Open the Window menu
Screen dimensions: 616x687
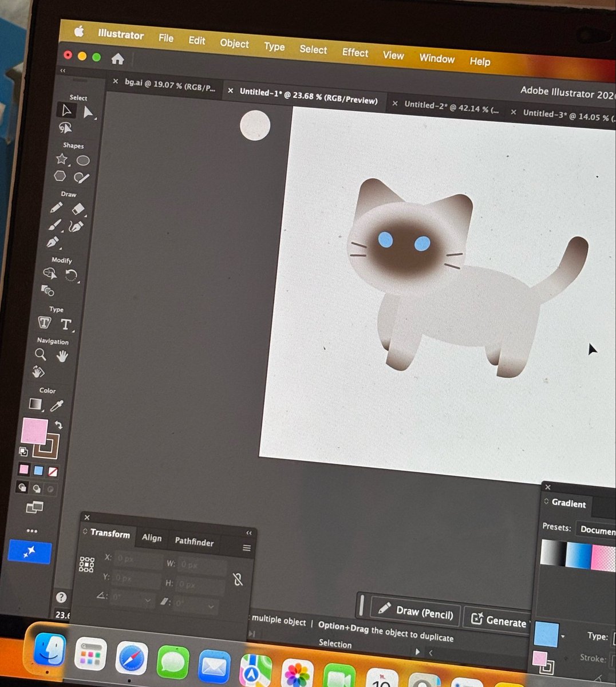click(437, 58)
